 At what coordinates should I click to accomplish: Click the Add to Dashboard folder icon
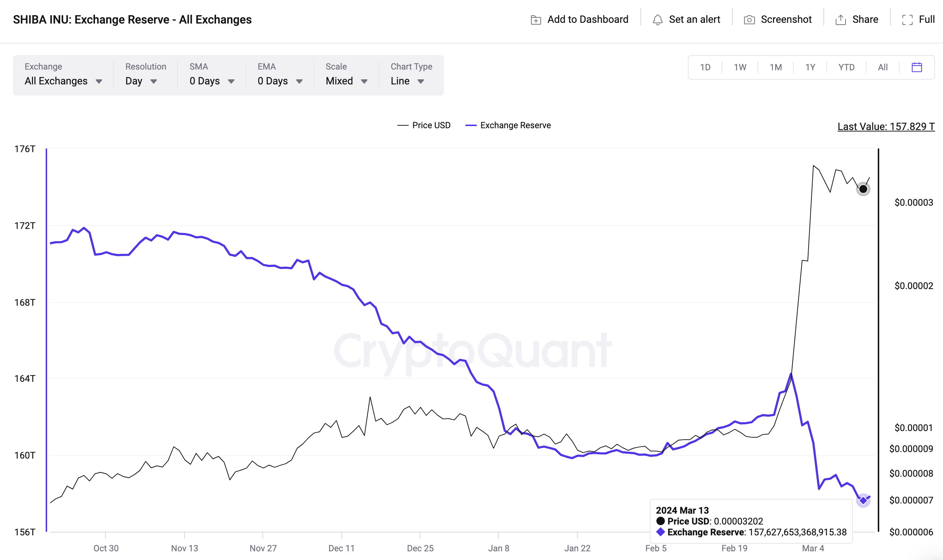[x=536, y=20]
